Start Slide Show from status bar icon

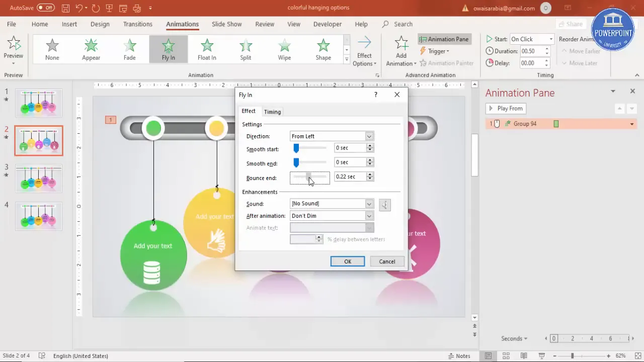coord(542,356)
